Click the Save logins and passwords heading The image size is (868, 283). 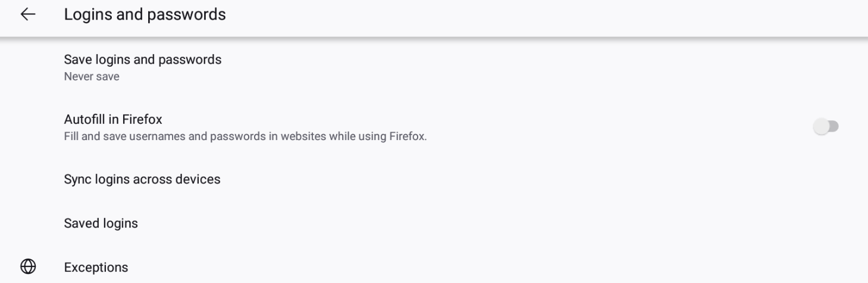[143, 60]
